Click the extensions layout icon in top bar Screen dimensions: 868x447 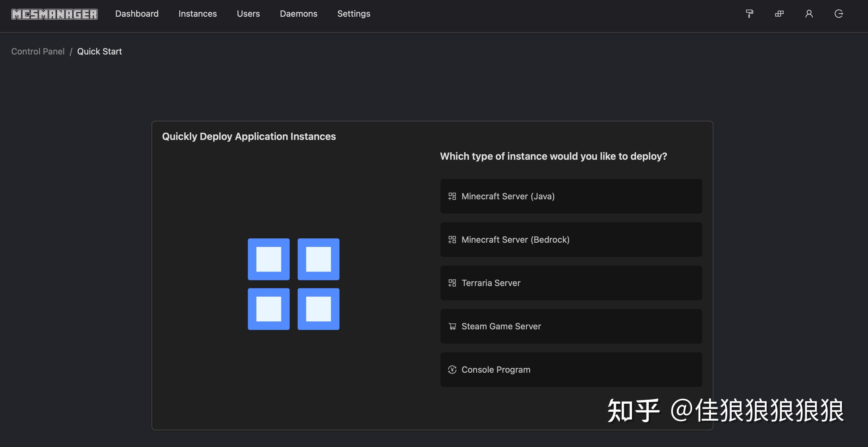(779, 13)
